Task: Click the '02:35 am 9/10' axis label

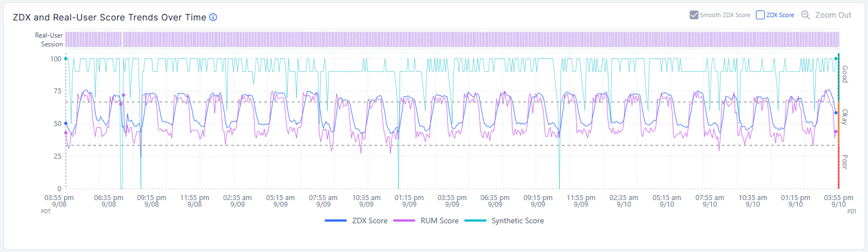Action: click(x=624, y=201)
